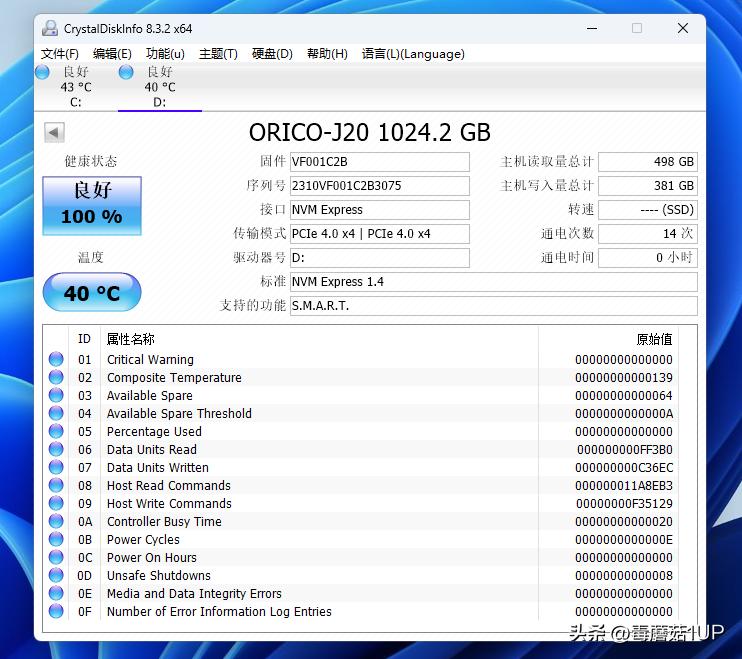Click the ORICO-J20 1024.2 GB disk title

tap(370, 132)
